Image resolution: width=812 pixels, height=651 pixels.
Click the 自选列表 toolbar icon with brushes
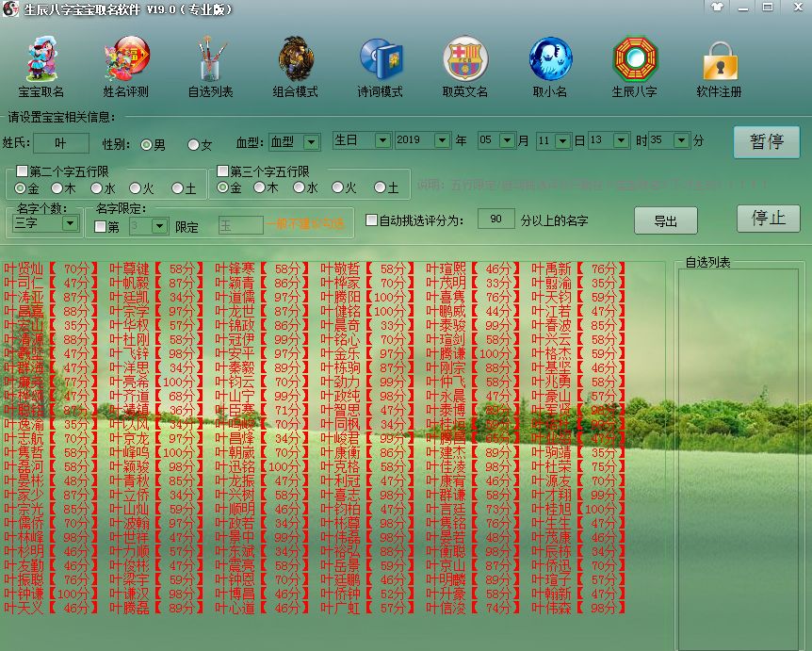(210, 66)
